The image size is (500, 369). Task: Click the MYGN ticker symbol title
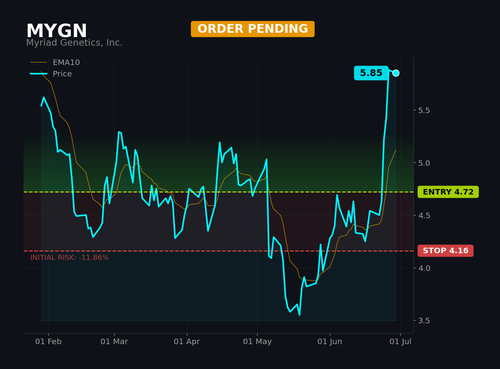[57, 31]
